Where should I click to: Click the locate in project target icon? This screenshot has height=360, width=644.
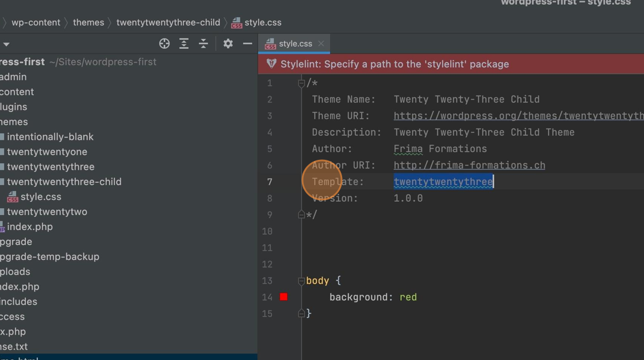click(x=164, y=44)
